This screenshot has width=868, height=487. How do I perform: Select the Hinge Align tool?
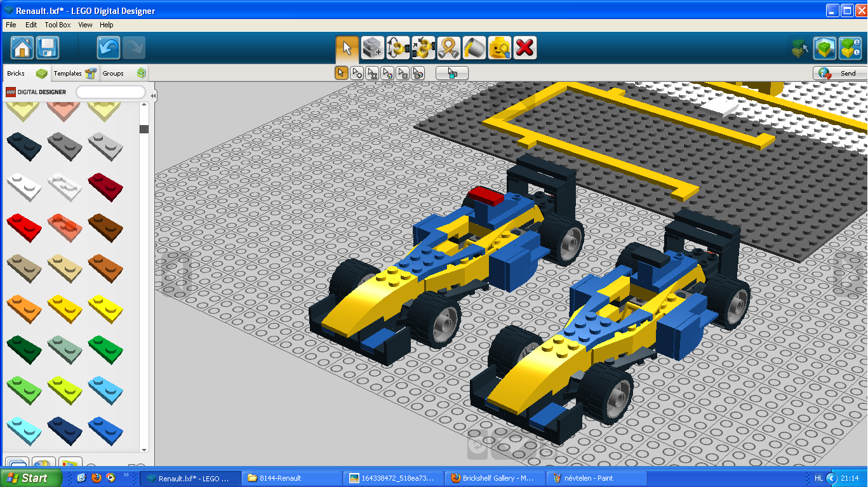point(424,48)
